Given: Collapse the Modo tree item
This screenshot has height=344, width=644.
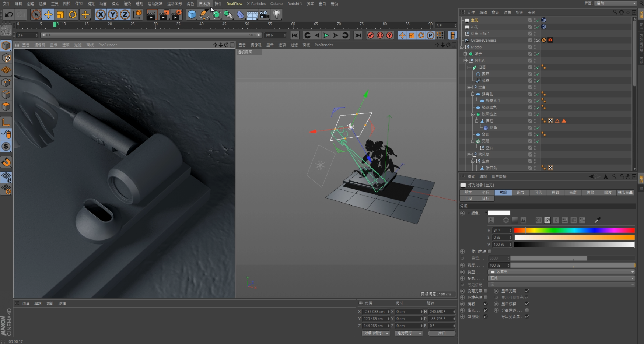Looking at the screenshot, I should 462,47.
